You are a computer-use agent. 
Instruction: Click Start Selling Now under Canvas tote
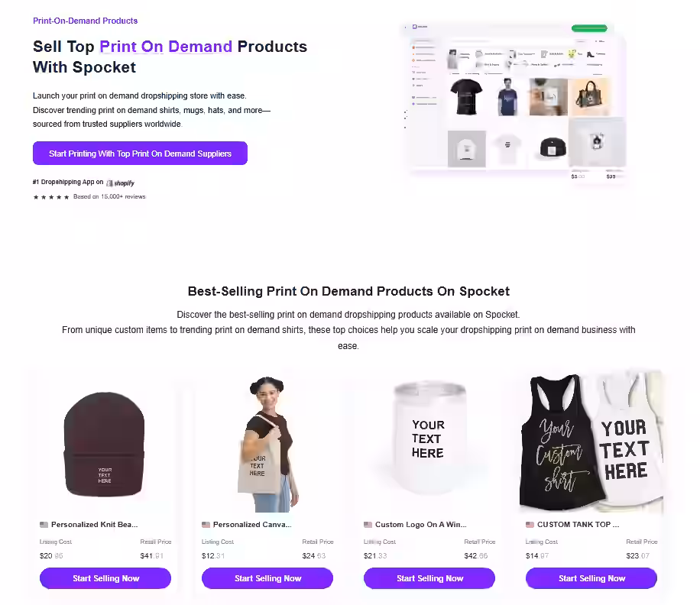[267, 578]
